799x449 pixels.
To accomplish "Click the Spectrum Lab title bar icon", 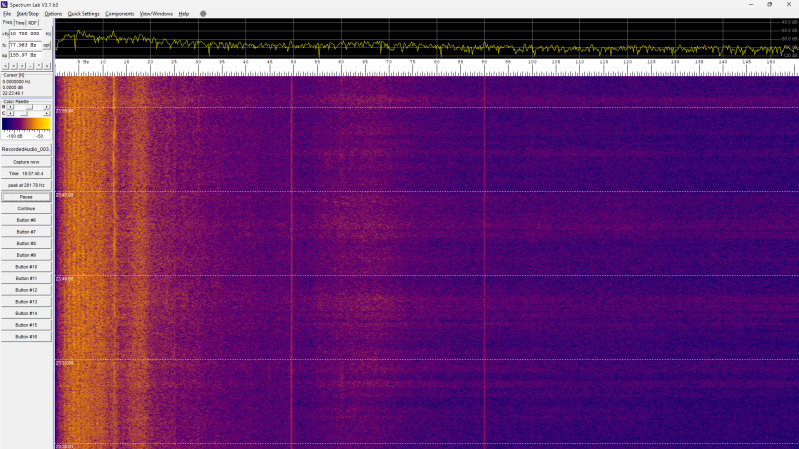I will click(4, 4).
